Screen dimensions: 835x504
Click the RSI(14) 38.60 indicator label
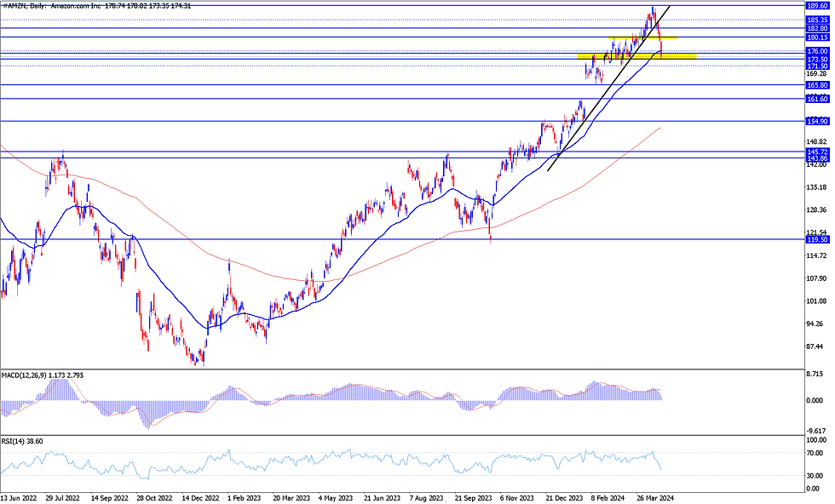(22, 441)
